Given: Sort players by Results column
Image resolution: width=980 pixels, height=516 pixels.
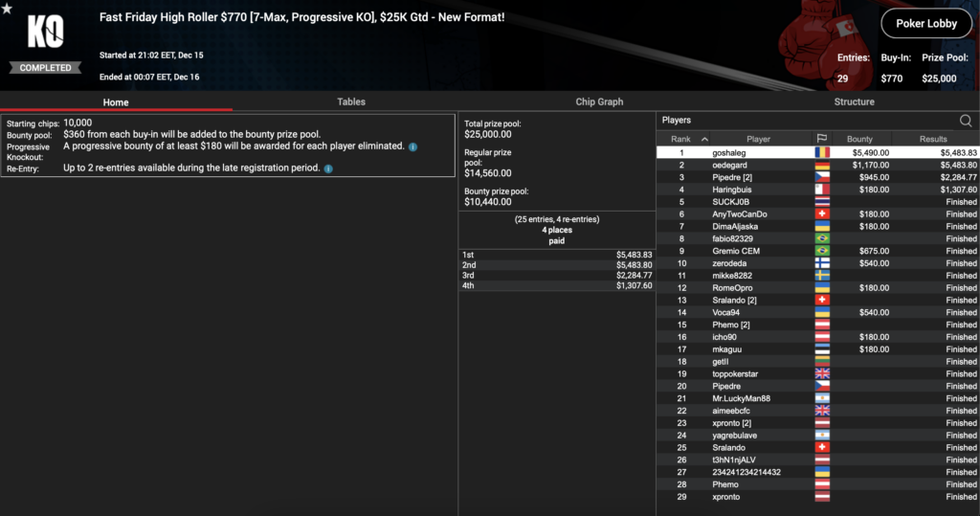Looking at the screenshot, I should click(933, 139).
